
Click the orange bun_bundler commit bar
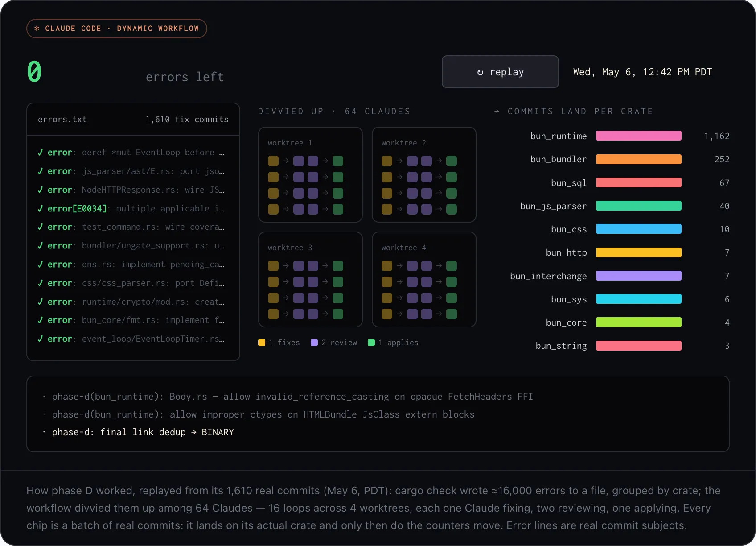(x=639, y=159)
